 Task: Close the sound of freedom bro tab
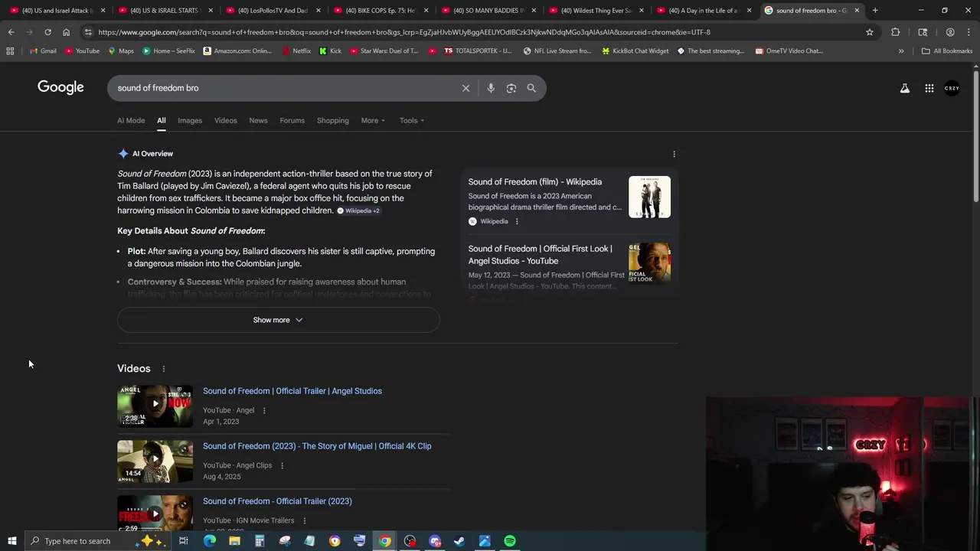[x=857, y=11]
